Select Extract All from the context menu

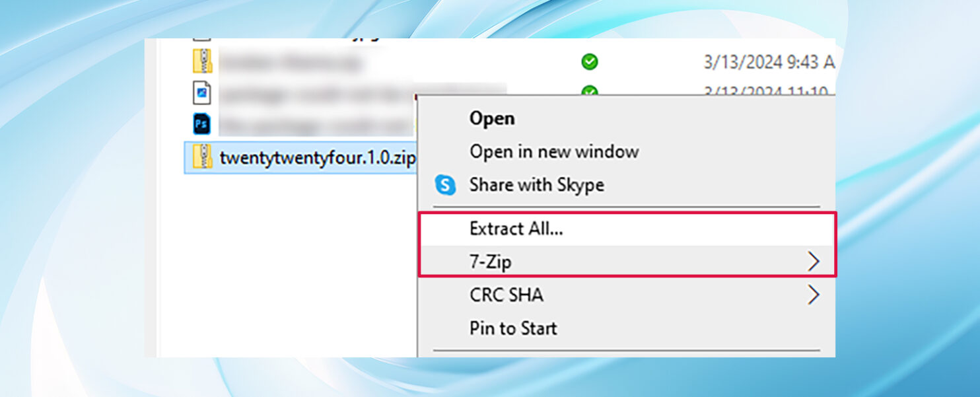pyautogui.click(x=517, y=229)
